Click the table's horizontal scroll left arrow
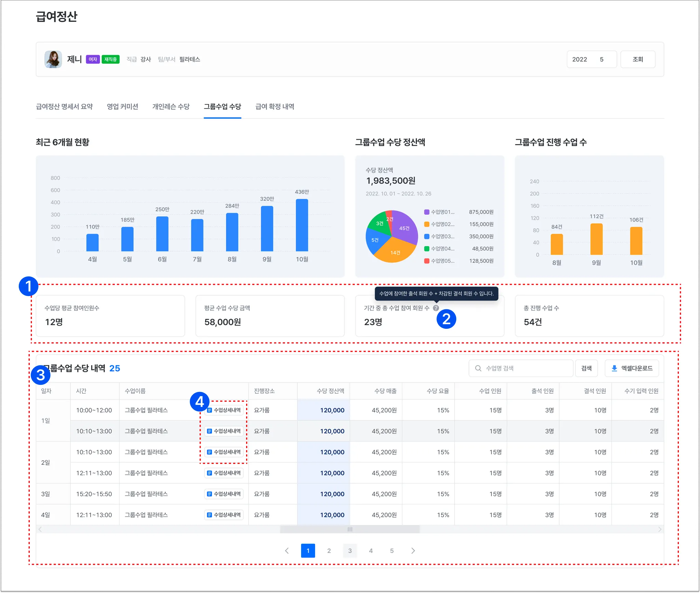Image resolution: width=700 pixels, height=593 pixels. click(x=40, y=529)
